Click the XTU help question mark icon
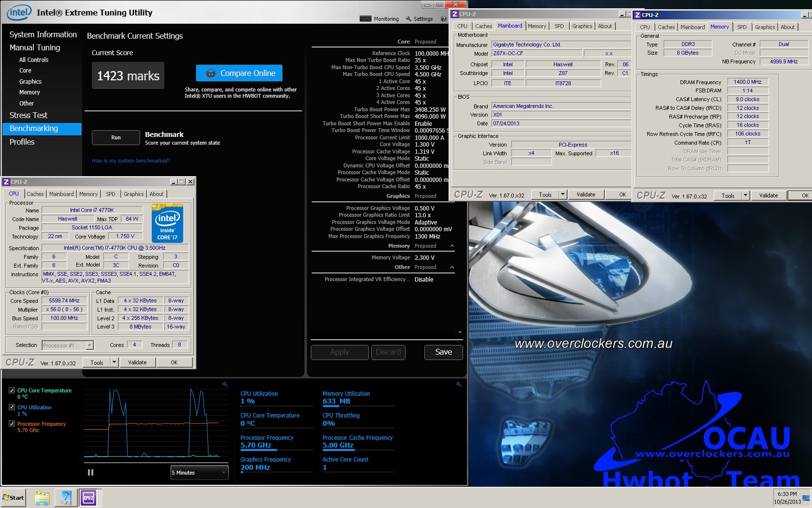The height and width of the screenshot is (508, 812). click(443, 19)
